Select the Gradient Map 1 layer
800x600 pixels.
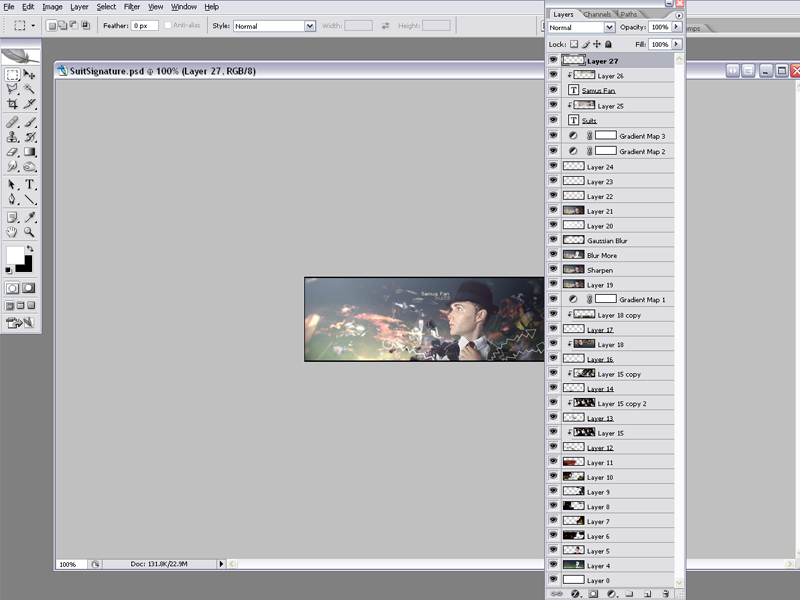click(617, 299)
